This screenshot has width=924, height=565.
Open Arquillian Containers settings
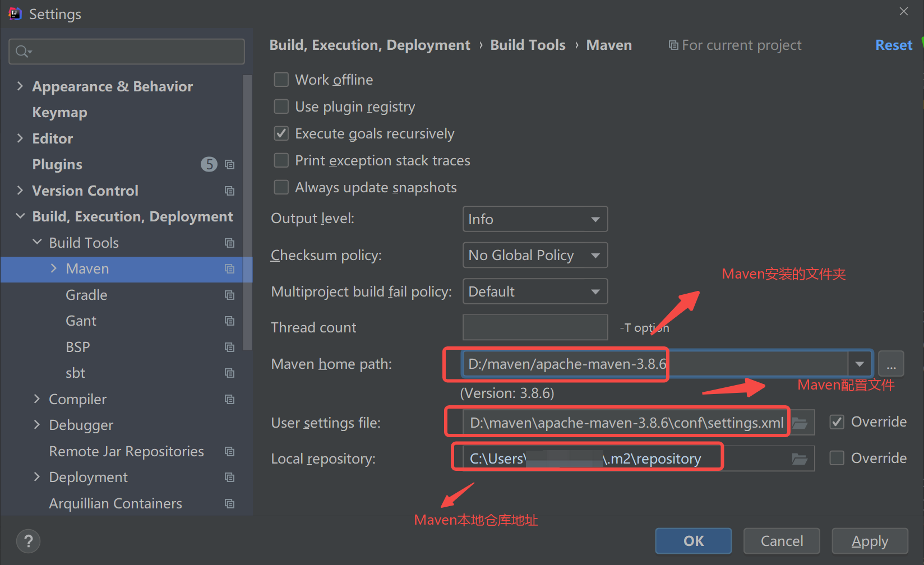click(x=115, y=503)
